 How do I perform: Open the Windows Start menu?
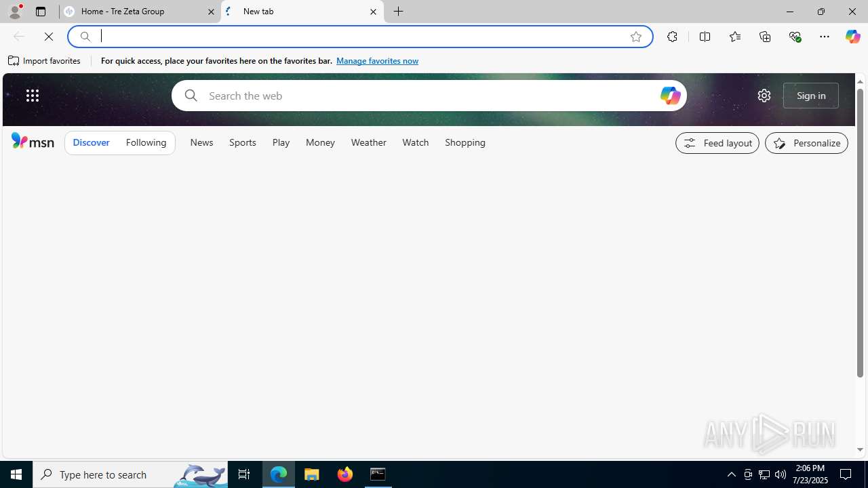[x=16, y=474]
